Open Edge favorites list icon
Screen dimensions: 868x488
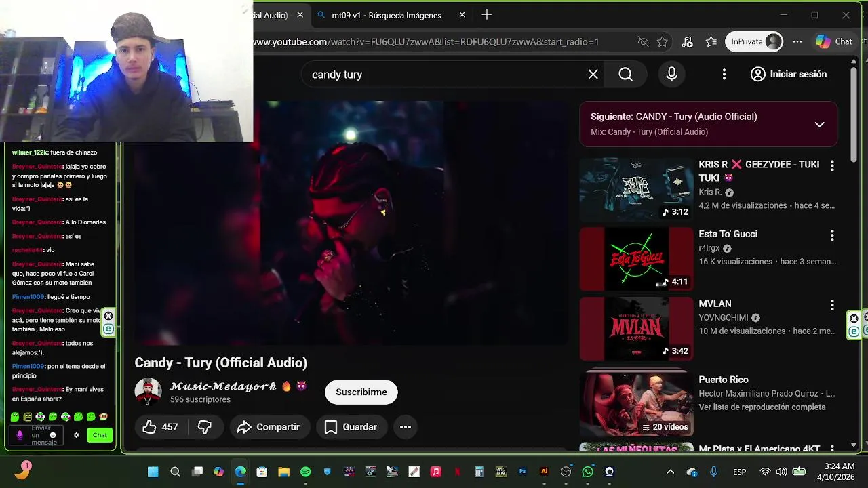711,42
